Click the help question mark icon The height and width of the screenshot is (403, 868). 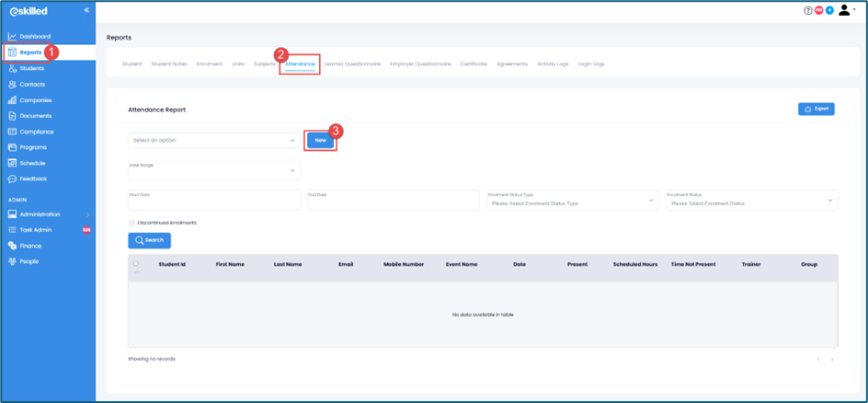click(x=808, y=11)
